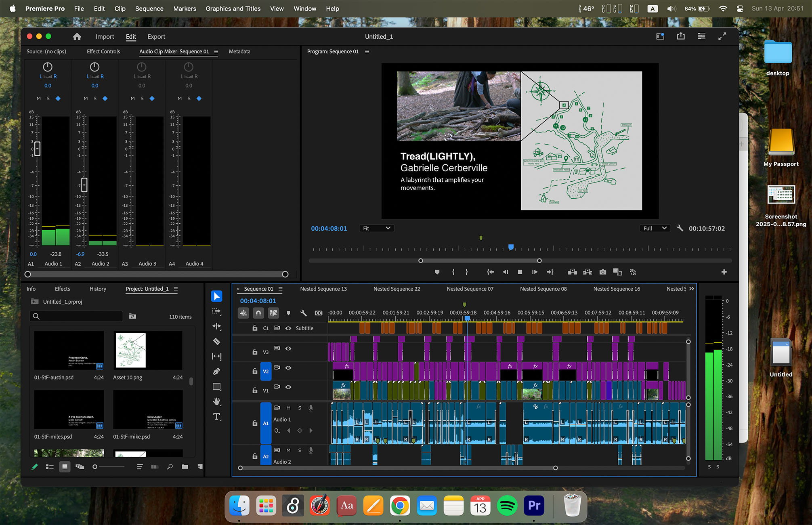Image resolution: width=812 pixels, height=525 pixels.
Task: Open Project Untitled_1 panel menu
Action: [176, 289]
